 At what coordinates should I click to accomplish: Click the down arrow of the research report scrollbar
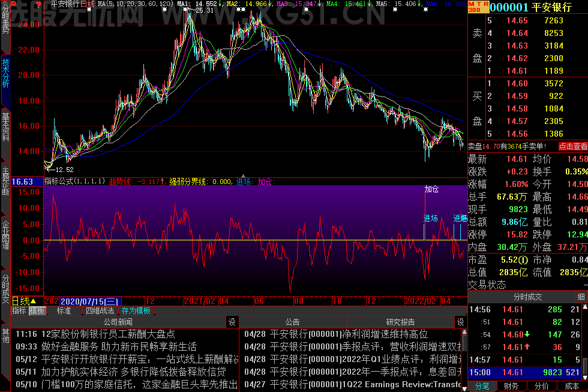pyautogui.click(x=464, y=388)
